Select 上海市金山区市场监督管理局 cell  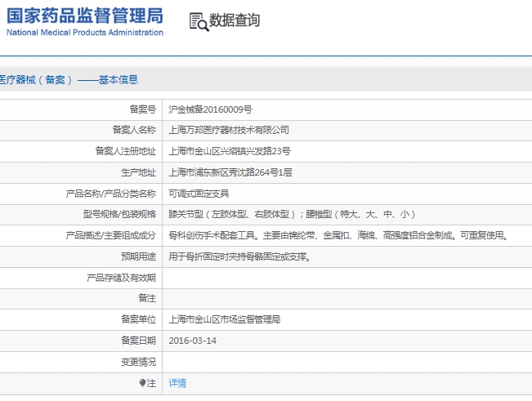(x=224, y=319)
